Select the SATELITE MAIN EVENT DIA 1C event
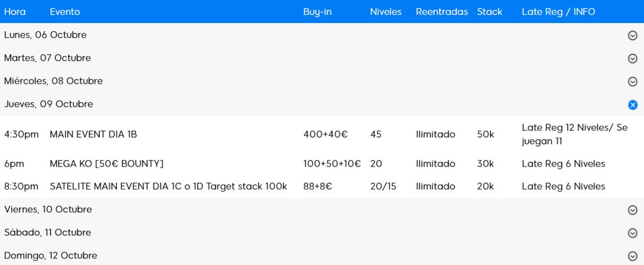The image size is (644, 265). [x=169, y=187]
